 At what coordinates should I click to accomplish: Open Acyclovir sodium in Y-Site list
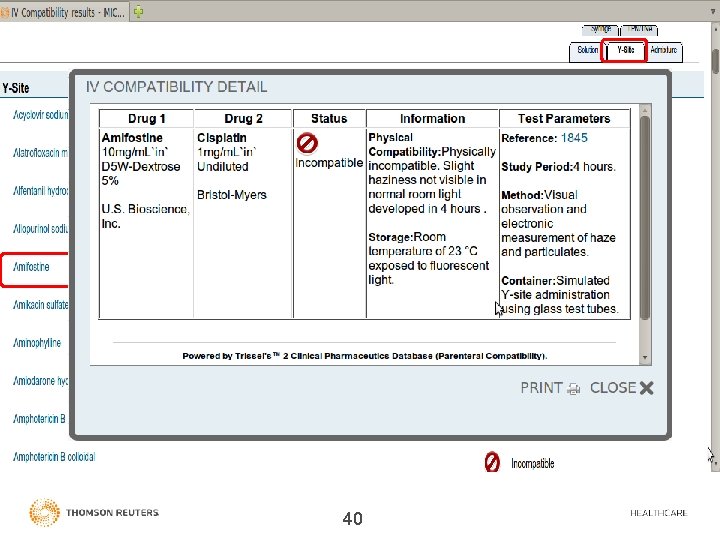[40, 115]
